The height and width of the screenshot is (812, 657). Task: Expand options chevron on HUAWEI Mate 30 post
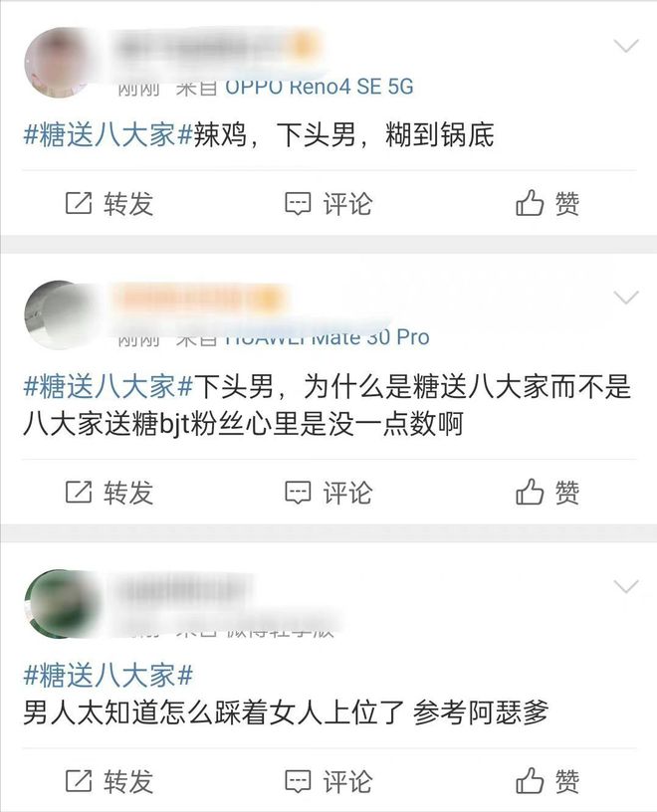626,298
